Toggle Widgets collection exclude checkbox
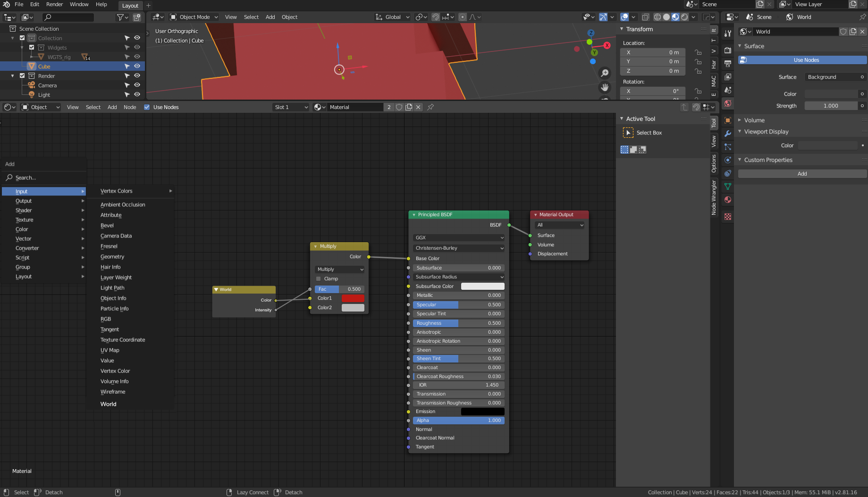This screenshot has height=497, width=868. point(32,47)
